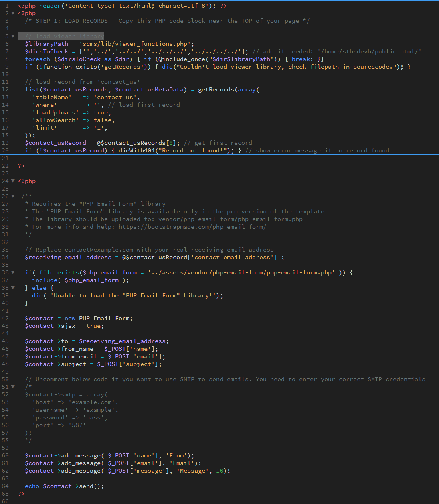The height and width of the screenshot is (504, 439).
Task: Click the closing ?> tag on line 65
Action: pos(21,494)
